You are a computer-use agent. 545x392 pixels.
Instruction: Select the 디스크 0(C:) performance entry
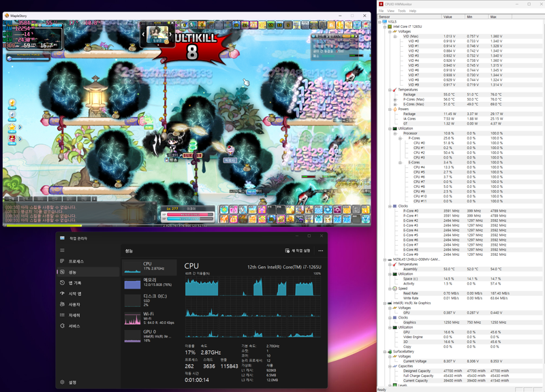pos(149,300)
